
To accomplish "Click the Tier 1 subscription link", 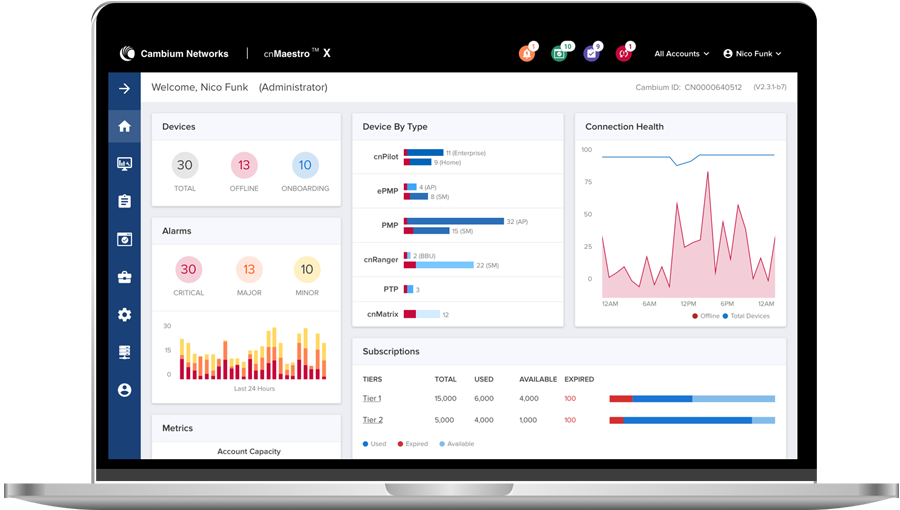I will tap(372, 398).
